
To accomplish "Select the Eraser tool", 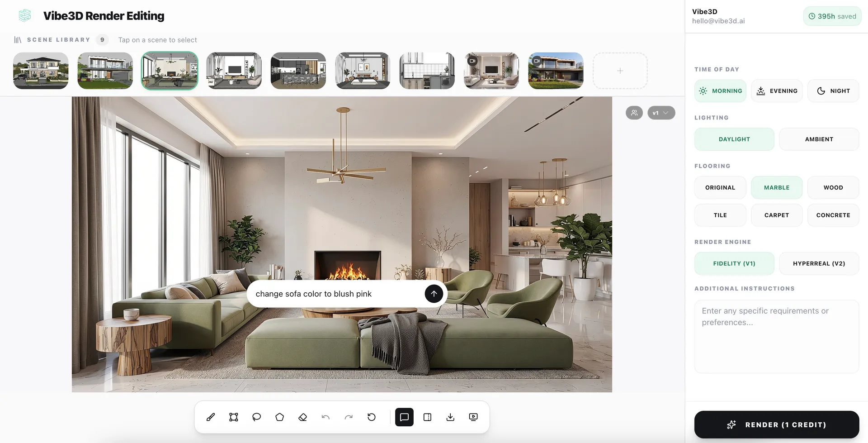I will pyautogui.click(x=303, y=417).
